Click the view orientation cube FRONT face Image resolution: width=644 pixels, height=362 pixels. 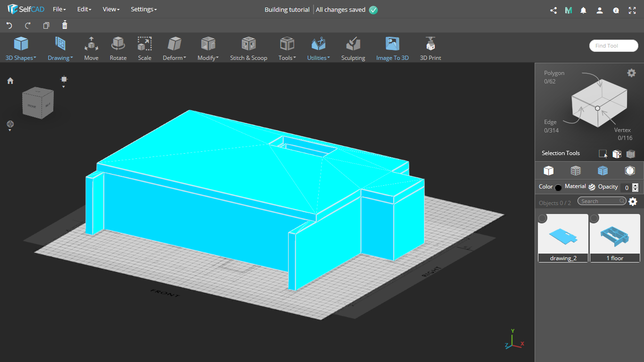point(33,106)
